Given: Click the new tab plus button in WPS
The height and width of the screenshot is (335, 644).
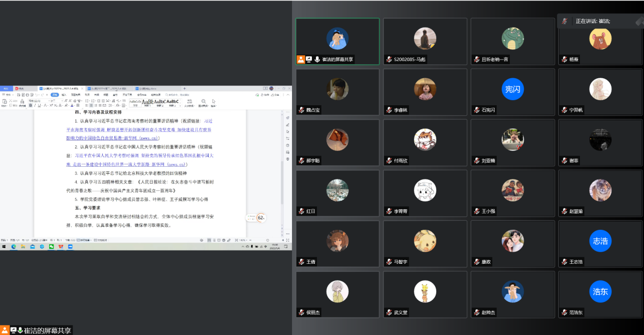Looking at the screenshot, I should click(x=184, y=88).
